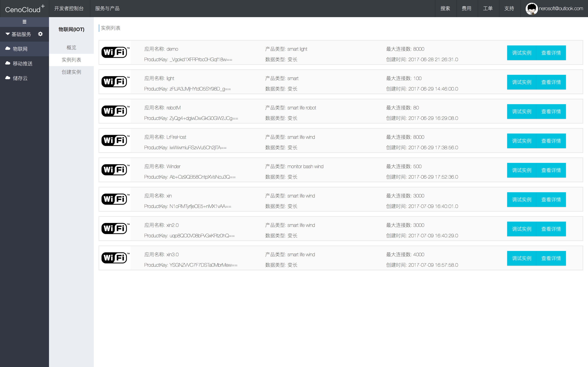Viewport: 588px width, 367px height.
Task: Click 查看详情 for the xin2.0 instance
Action: (x=551, y=229)
